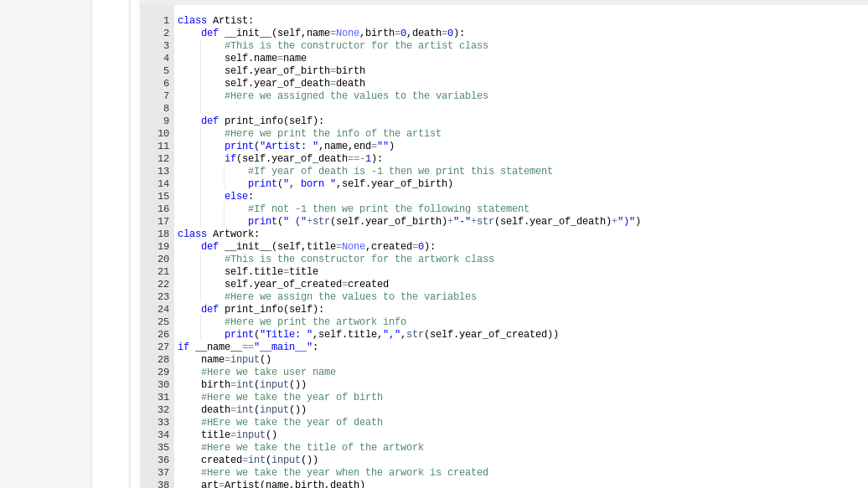Click the class keyword on line 1

coord(191,20)
